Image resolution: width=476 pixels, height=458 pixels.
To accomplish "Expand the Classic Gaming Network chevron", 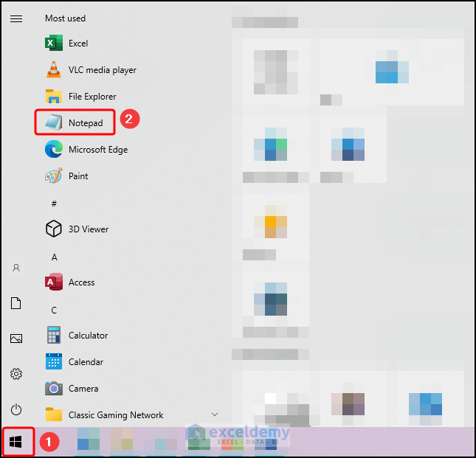I will click(215, 414).
